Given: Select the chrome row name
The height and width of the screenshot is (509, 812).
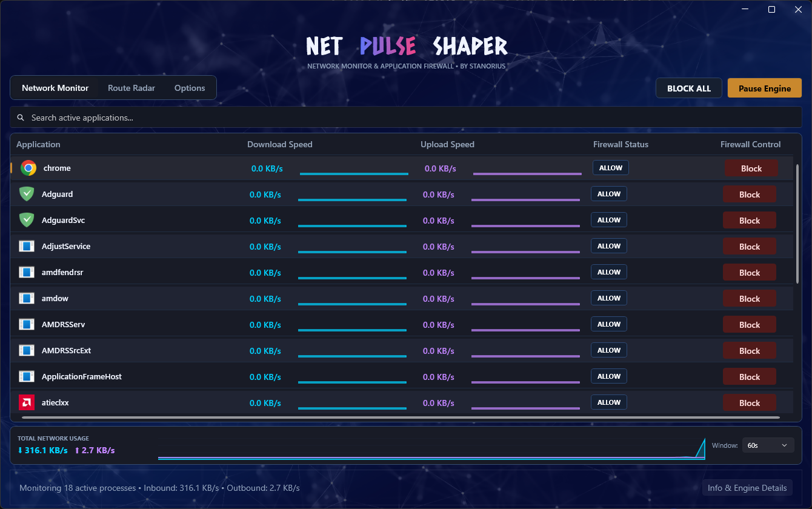Looking at the screenshot, I should pyautogui.click(x=57, y=168).
